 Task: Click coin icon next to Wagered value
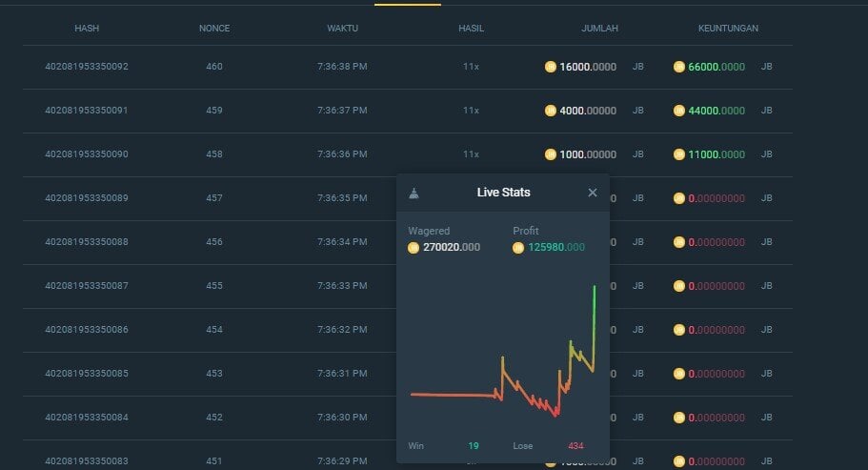(413, 248)
